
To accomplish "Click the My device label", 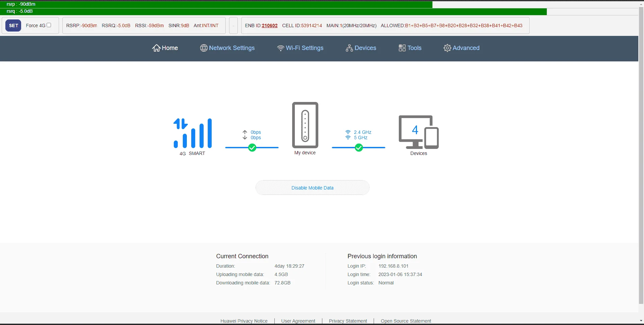I will [305, 153].
